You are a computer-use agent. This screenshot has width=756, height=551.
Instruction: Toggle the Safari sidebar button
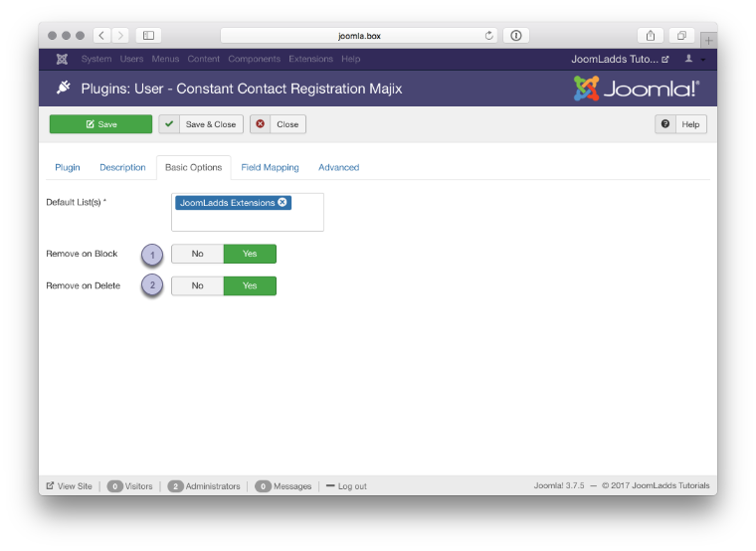148,35
